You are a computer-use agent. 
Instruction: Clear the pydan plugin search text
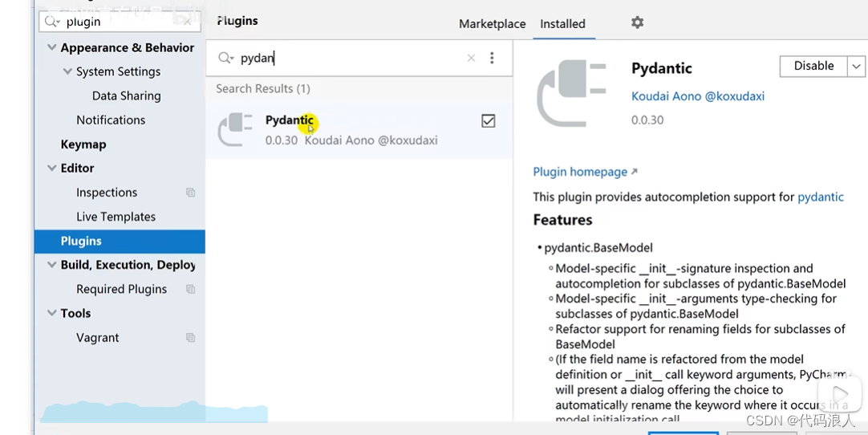[x=471, y=58]
